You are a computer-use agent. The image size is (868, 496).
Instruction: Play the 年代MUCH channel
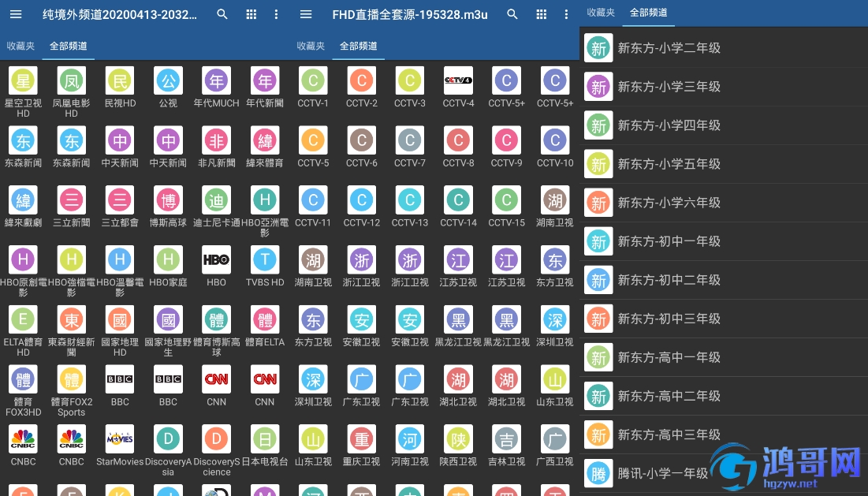tap(217, 87)
